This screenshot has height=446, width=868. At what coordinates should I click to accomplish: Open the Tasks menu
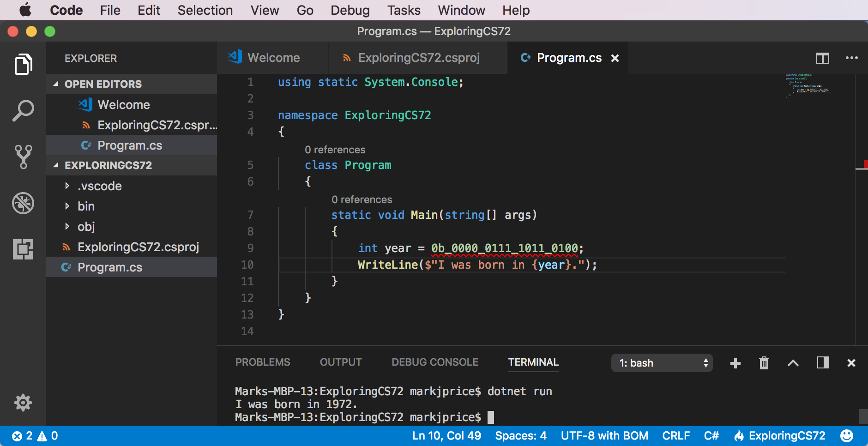pyautogui.click(x=404, y=10)
